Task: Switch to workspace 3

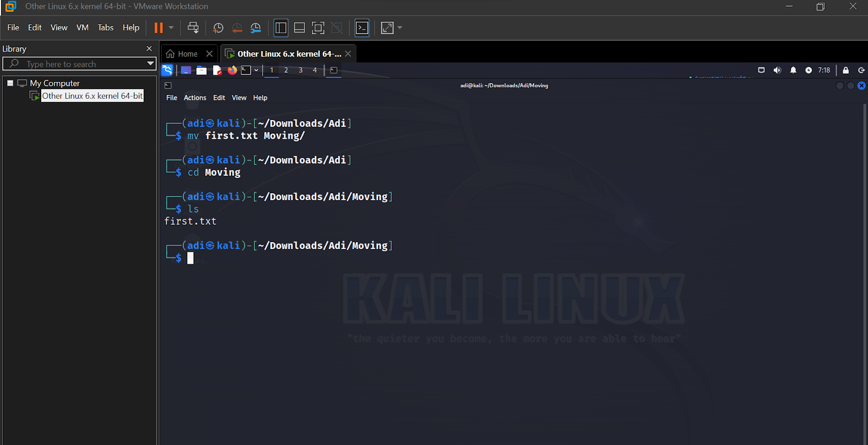Action: click(301, 70)
